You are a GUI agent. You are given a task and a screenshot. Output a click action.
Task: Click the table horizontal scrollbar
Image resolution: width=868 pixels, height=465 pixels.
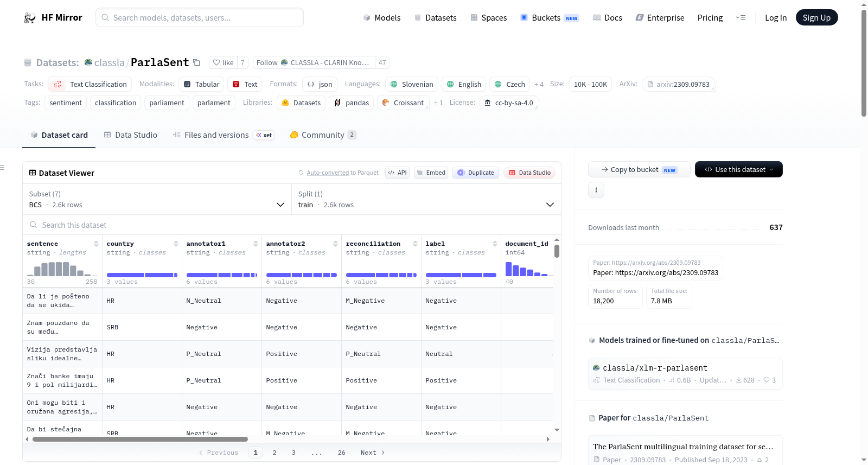click(x=140, y=439)
